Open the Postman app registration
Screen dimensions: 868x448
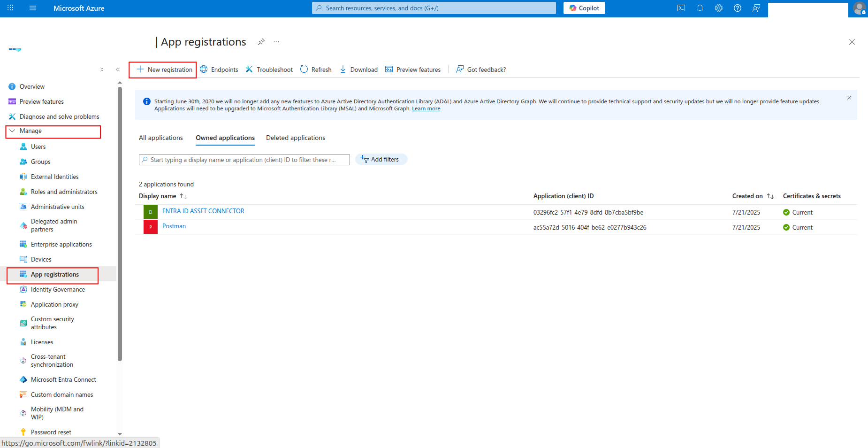[174, 226]
